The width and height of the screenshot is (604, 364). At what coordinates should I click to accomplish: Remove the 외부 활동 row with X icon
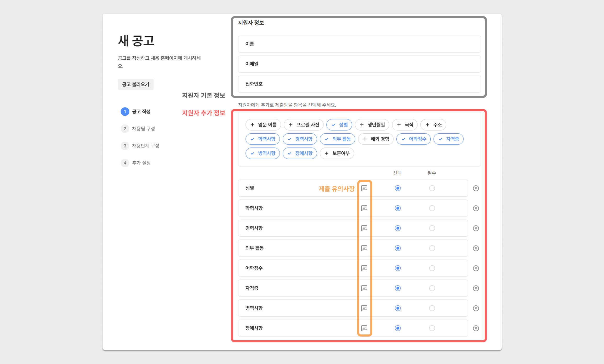[x=476, y=248]
